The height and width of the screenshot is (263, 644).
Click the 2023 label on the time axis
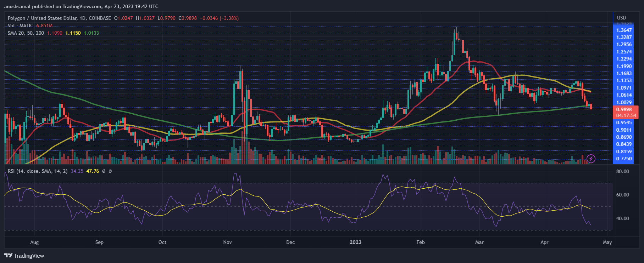point(355,242)
